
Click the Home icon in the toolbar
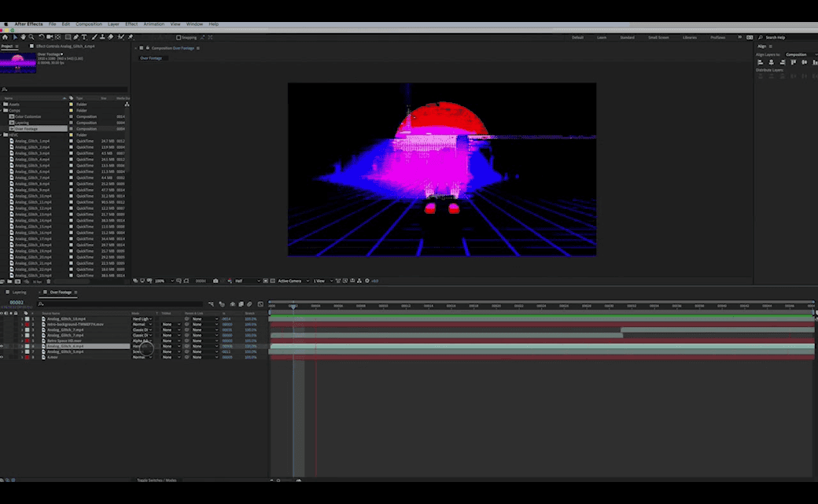tap(6, 37)
